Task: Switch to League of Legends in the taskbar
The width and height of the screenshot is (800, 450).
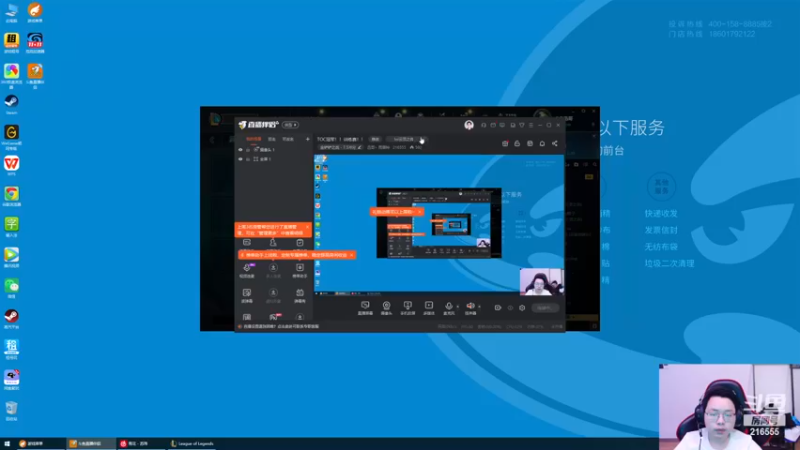Action: [192, 444]
